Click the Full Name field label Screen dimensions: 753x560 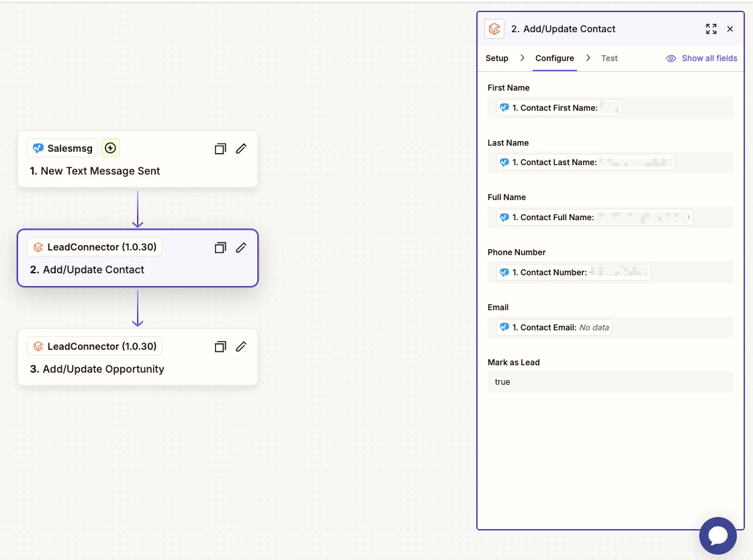(506, 197)
